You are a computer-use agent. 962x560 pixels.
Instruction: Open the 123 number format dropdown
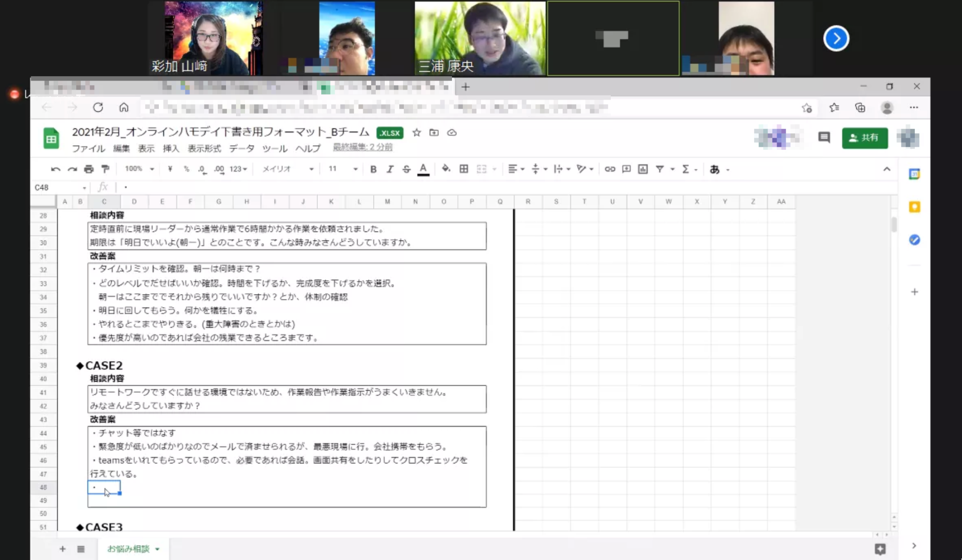pos(238,169)
